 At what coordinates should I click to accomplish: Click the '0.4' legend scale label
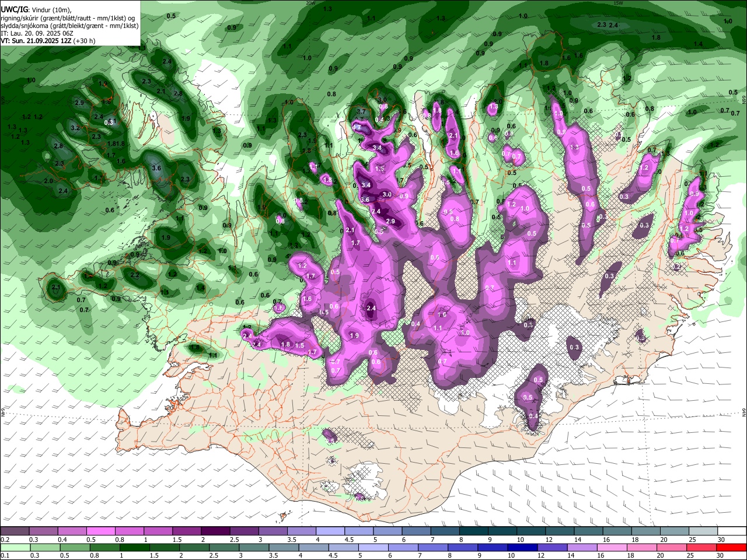coord(62,540)
